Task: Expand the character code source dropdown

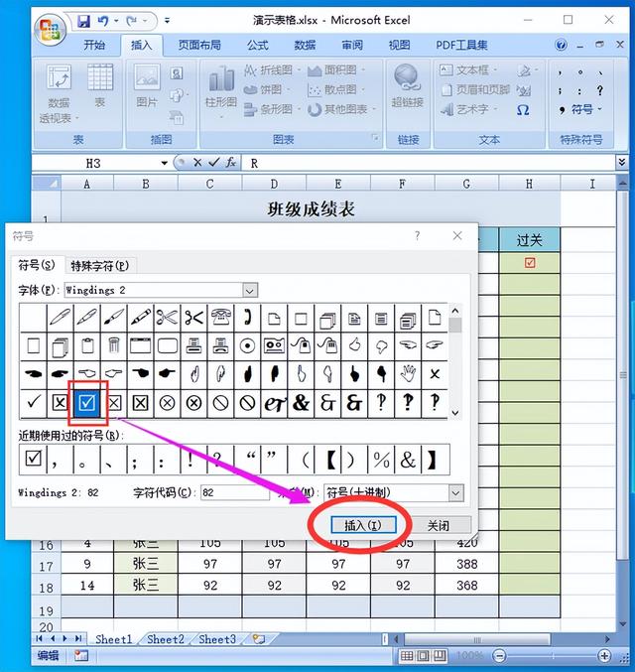Action: click(x=455, y=492)
